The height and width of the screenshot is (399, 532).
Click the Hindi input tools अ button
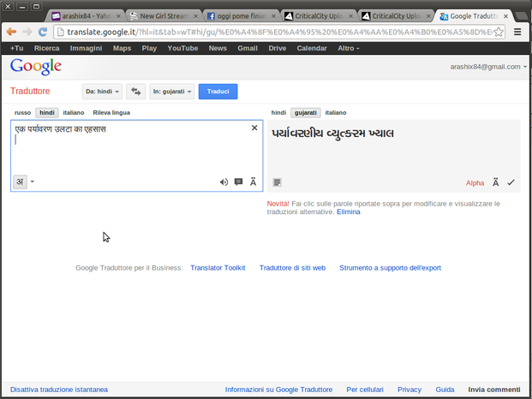(x=20, y=182)
